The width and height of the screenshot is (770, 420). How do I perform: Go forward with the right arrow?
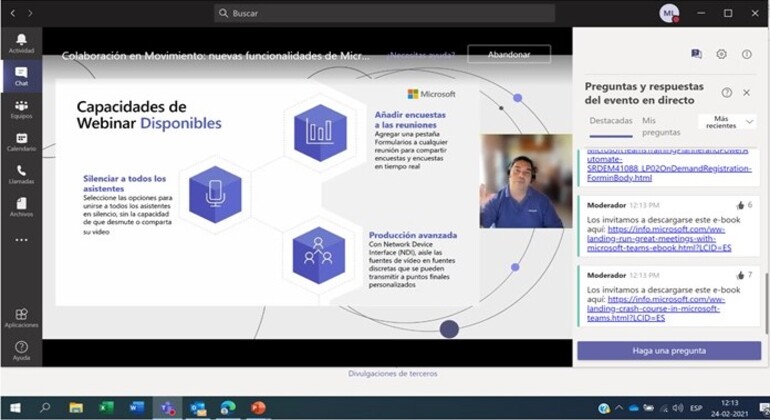click(30, 13)
